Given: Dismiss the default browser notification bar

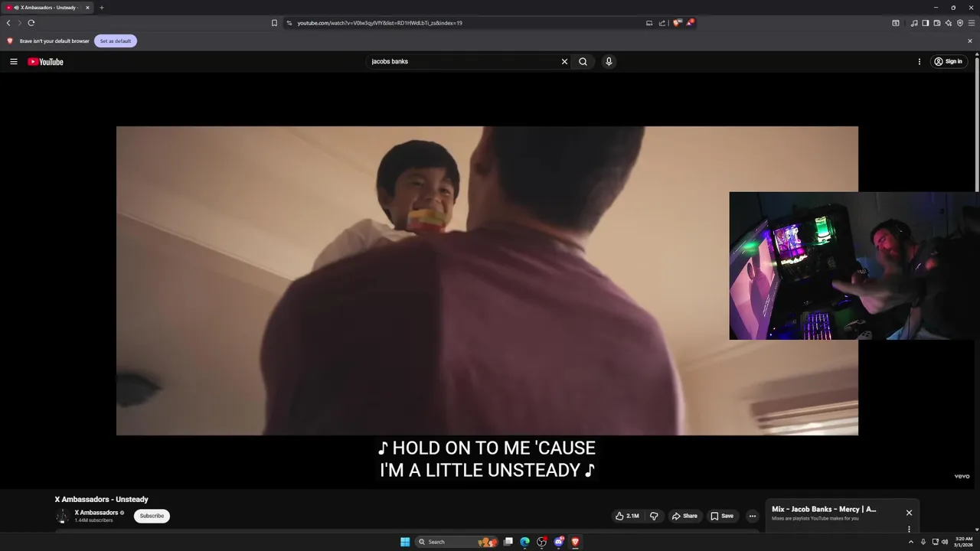Looking at the screenshot, I should click(x=970, y=41).
